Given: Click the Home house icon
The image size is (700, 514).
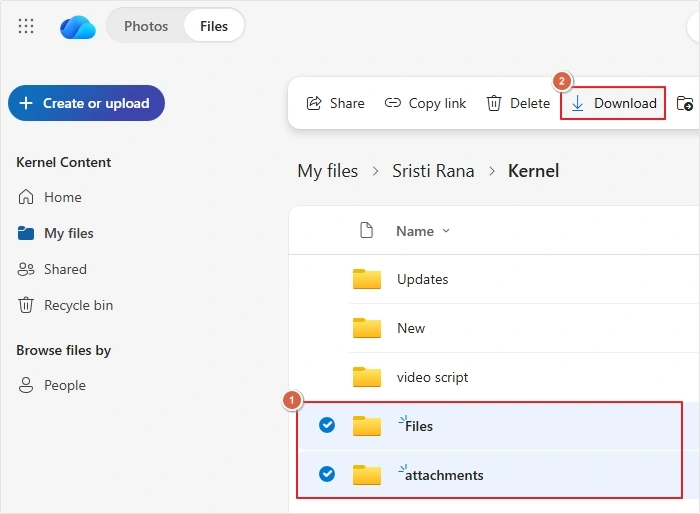Looking at the screenshot, I should click(x=26, y=197).
